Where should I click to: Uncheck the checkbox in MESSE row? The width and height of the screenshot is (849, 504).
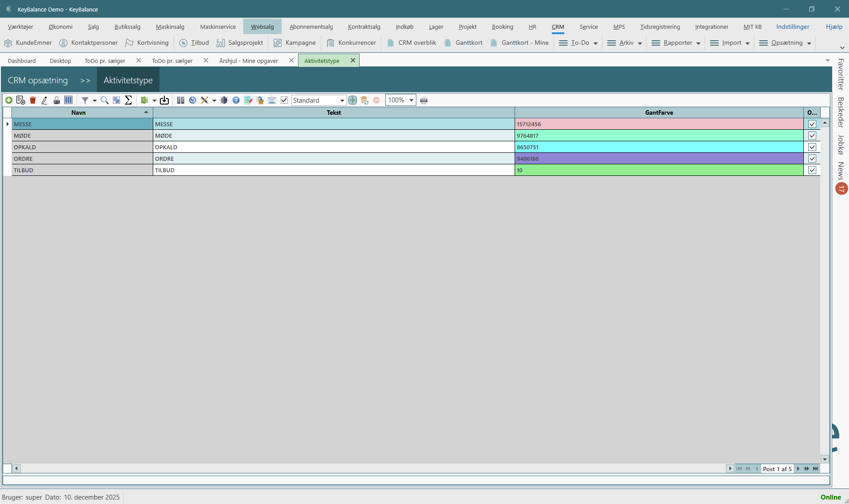point(812,124)
